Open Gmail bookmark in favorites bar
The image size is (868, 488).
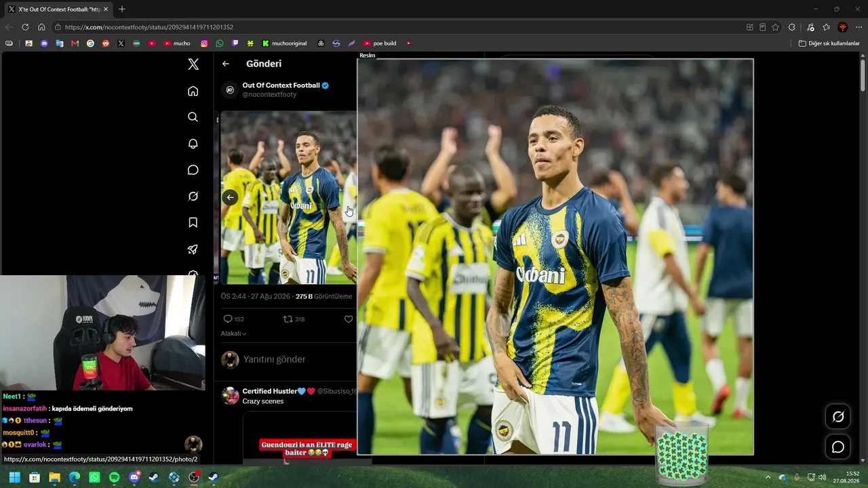click(75, 43)
